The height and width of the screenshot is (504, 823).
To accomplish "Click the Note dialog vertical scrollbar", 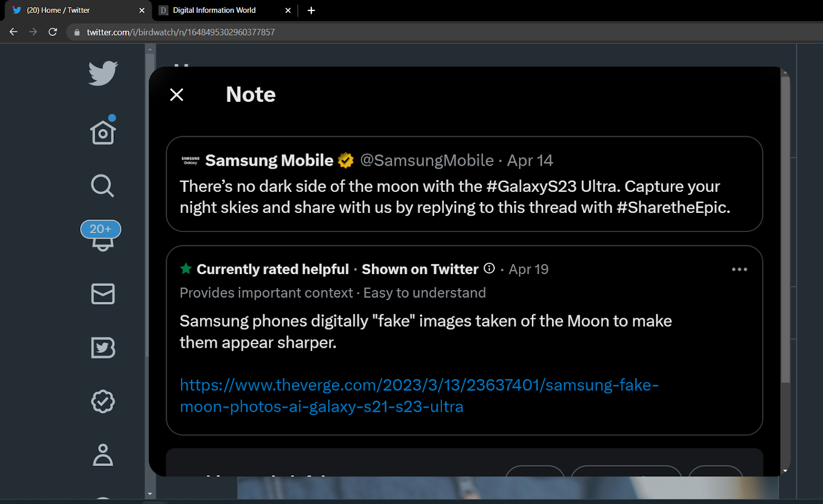I will pos(785,229).
